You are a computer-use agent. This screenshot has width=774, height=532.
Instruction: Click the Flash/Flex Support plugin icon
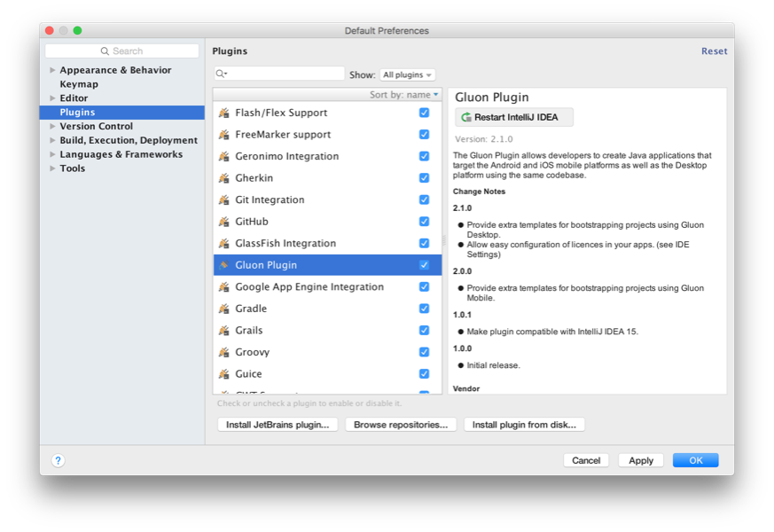[x=224, y=113]
